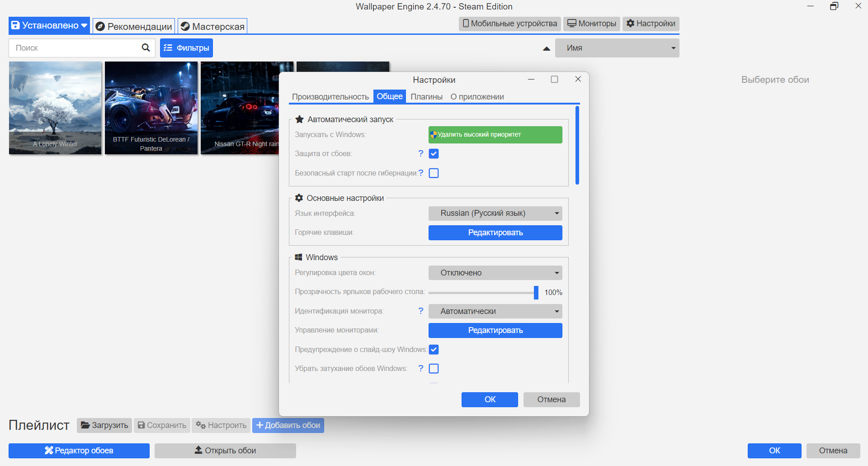Launch Редактор обоев with tools icon
This screenshot has width=868, height=466.
pyautogui.click(x=79, y=451)
